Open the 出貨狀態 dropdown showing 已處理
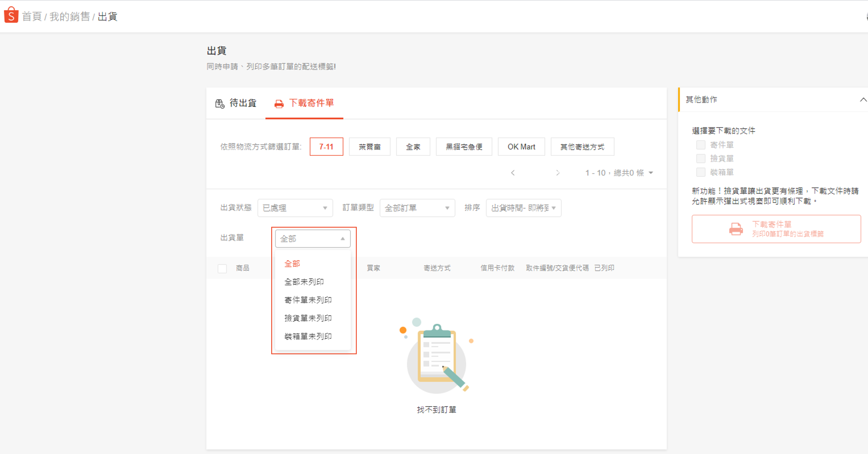The height and width of the screenshot is (454, 868). [x=295, y=208]
